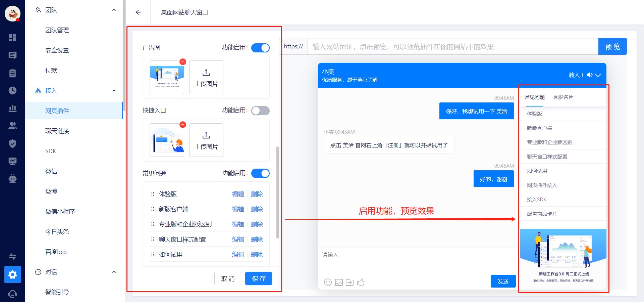Click the emoji smiley icon in chat
This screenshot has width=644, height=302.
(328, 282)
